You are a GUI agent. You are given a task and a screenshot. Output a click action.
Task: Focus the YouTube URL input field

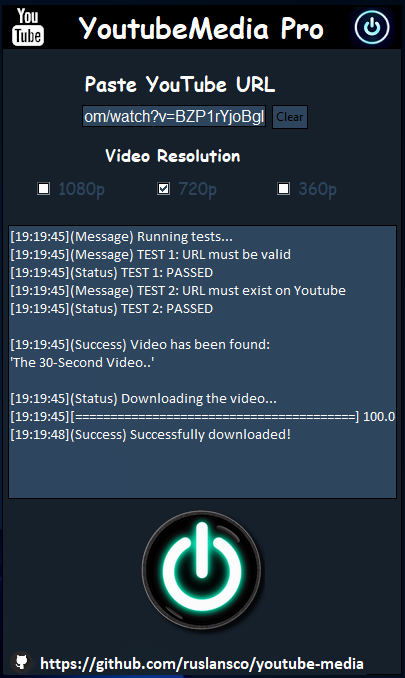[x=174, y=116]
